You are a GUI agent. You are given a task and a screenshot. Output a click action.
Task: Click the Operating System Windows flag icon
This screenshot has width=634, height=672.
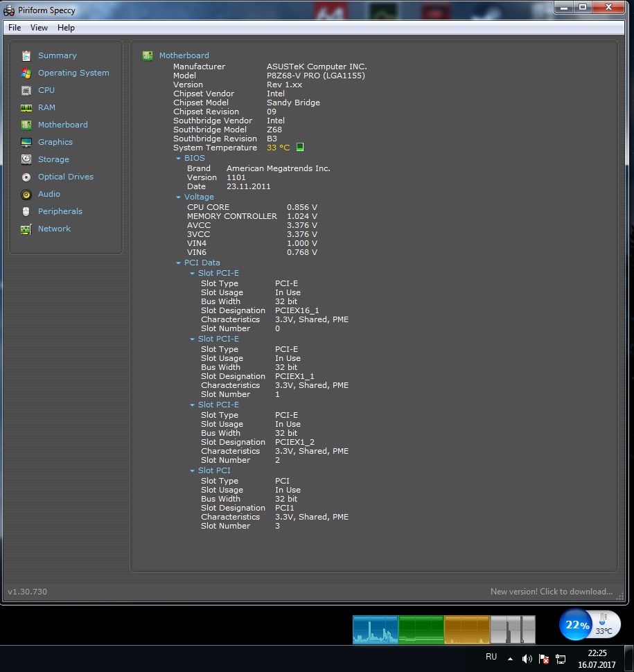point(26,73)
